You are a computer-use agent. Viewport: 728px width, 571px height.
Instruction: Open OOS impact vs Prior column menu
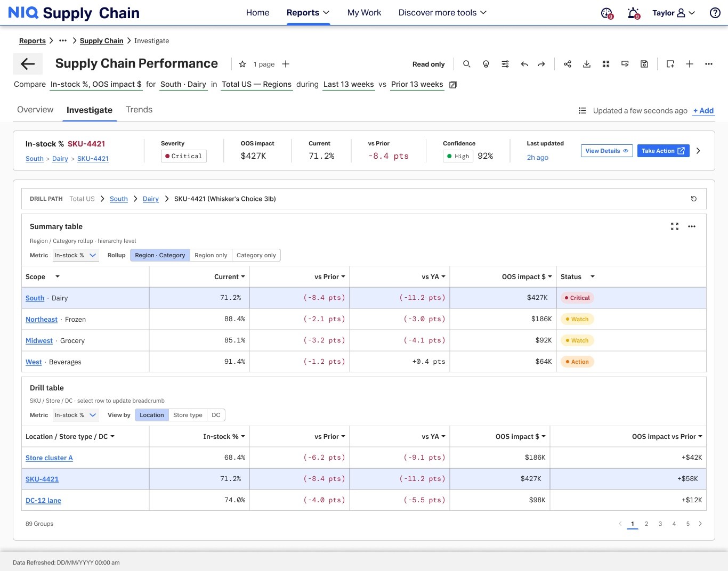click(700, 437)
